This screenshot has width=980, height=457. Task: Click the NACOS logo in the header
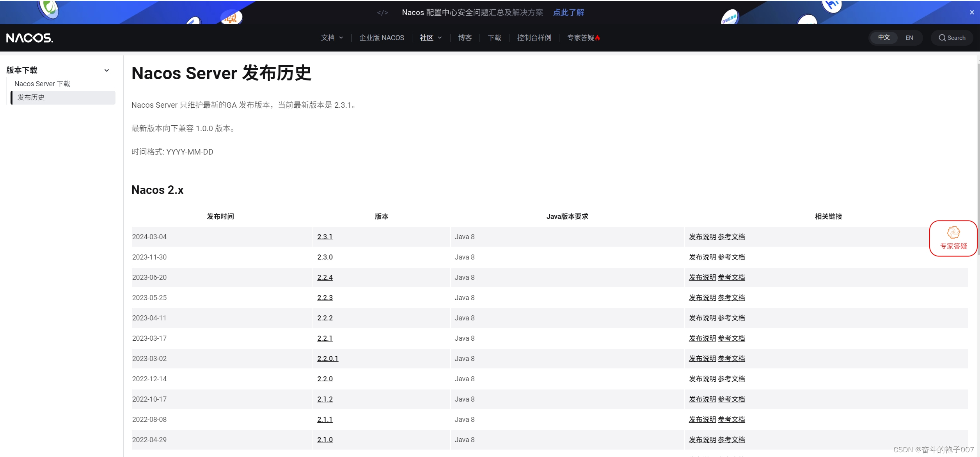30,38
